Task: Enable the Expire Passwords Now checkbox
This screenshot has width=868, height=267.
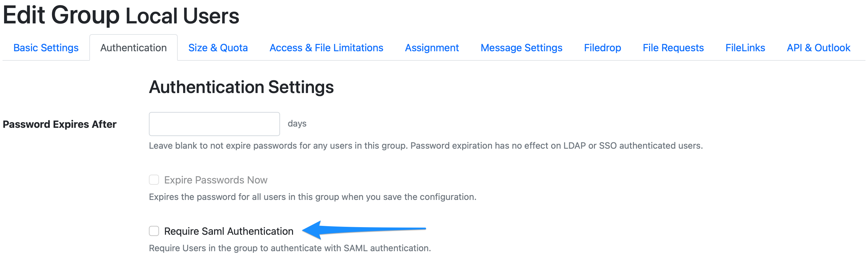Action: (154, 180)
